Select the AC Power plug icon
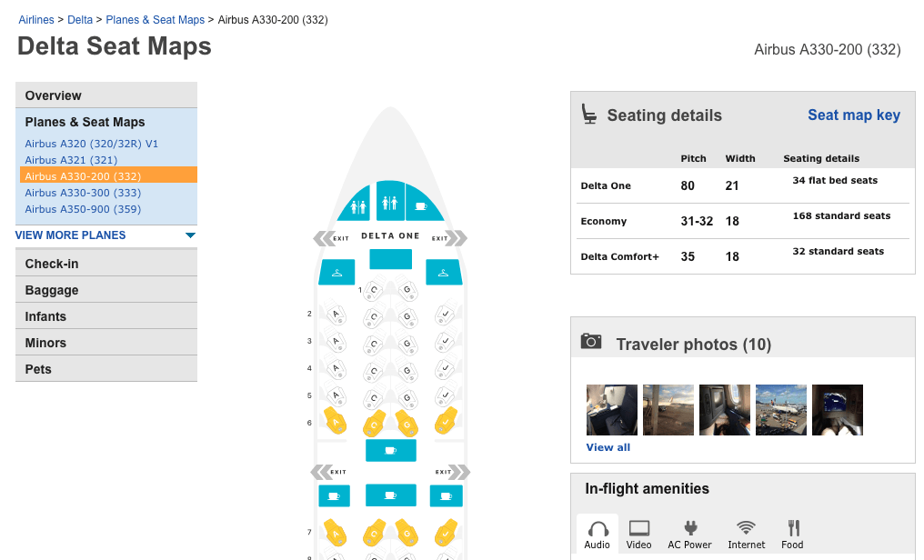Viewport: 924px width, 560px height. click(690, 534)
